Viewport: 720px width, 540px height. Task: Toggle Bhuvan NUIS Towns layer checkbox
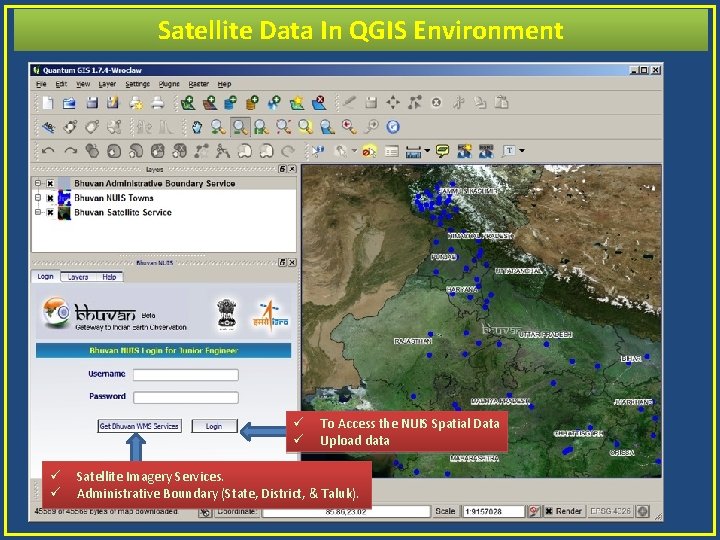pyautogui.click(x=50, y=198)
